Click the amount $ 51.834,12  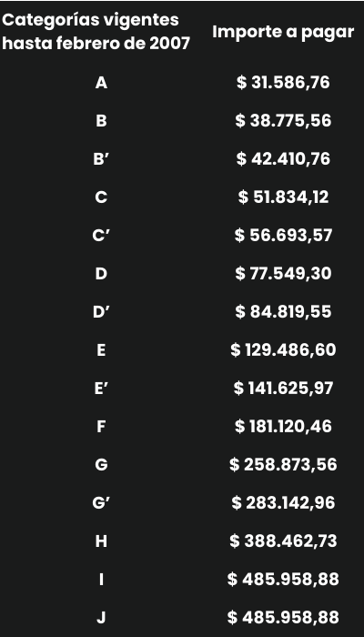coord(283,197)
